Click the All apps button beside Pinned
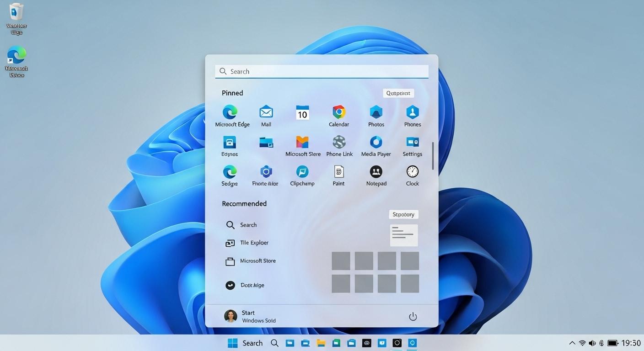The height and width of the screenshot is (351, 644). pos(398,93)
